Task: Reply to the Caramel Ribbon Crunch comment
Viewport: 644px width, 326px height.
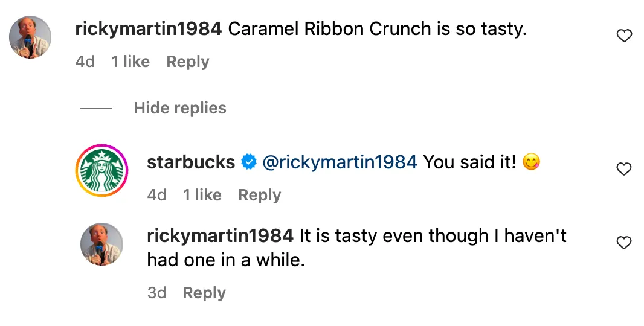Action: coord(187,62)
